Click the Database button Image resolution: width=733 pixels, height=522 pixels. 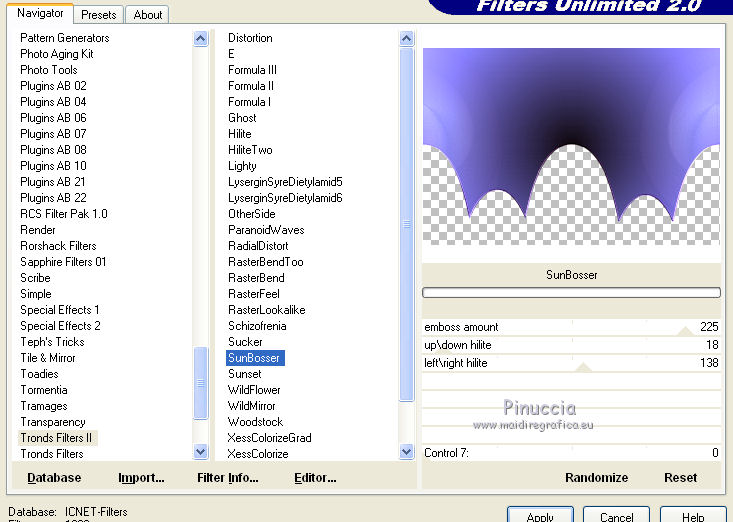click(x=54, y=478)
